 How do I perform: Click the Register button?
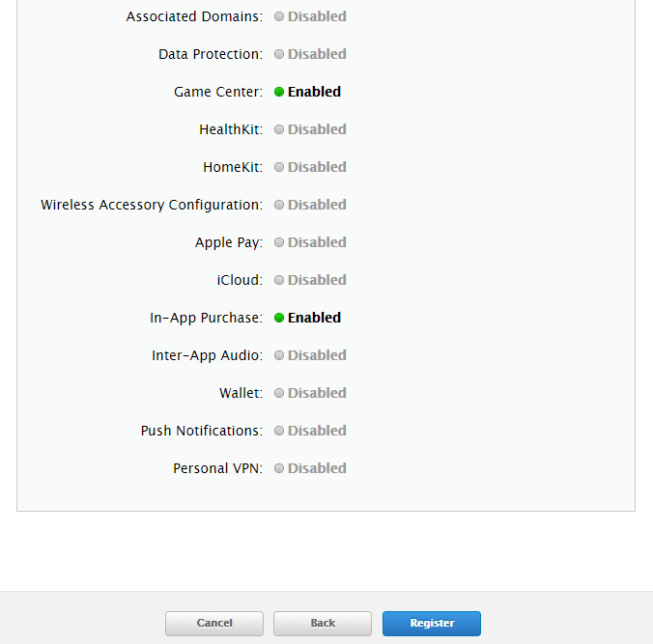pos(431,624)
